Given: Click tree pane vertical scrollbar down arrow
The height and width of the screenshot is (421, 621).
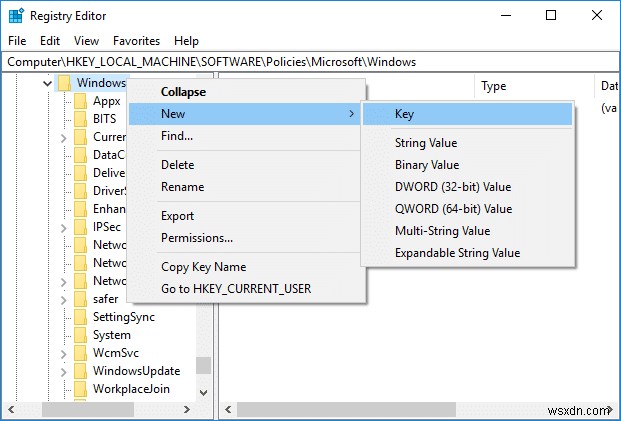Looking at the screenshot, I should [x=204, y=392].
